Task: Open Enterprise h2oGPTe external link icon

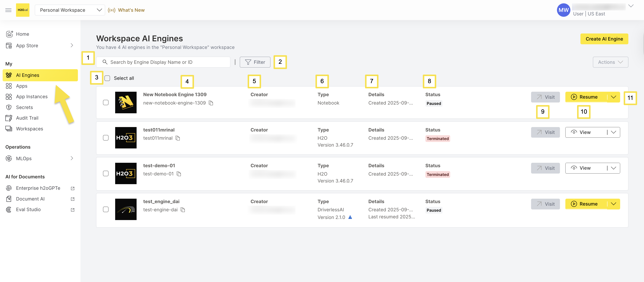Action: tap(72, 188)
